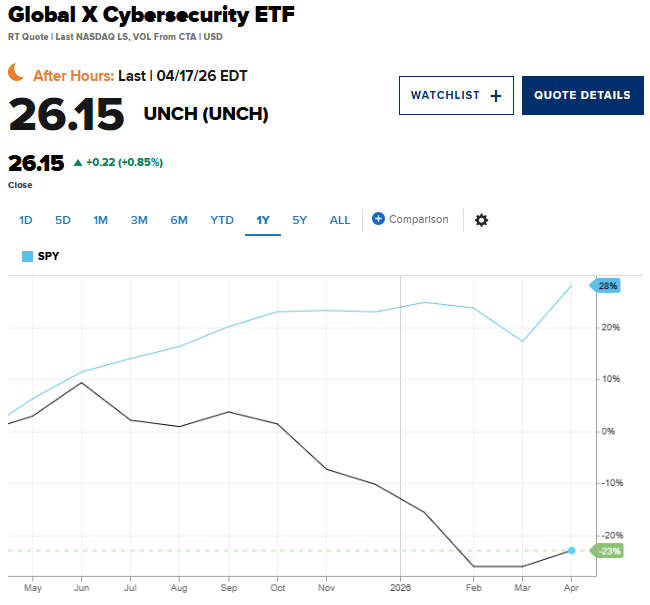Click the plus icon beside Comparison
The height and width of the screenshot is (605, 650).
378,219
